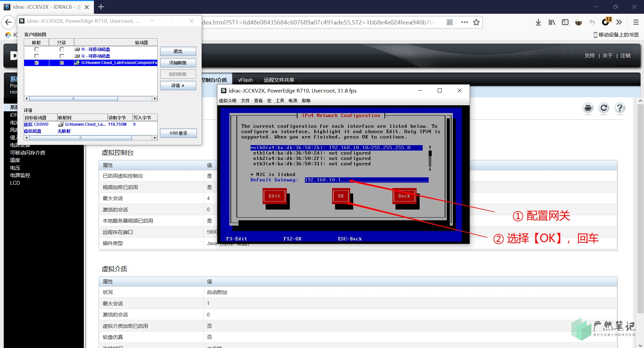
Task: Open the 宏 menu in console window
Action: click(269, 101)
